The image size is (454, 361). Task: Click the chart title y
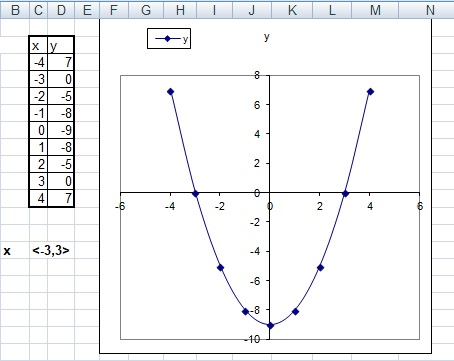(266, 37)
